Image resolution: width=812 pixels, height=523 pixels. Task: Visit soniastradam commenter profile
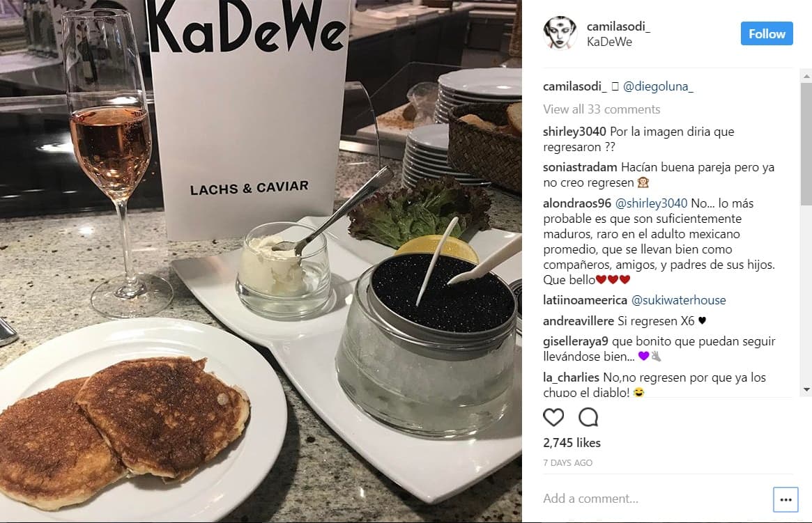(580, 167)
